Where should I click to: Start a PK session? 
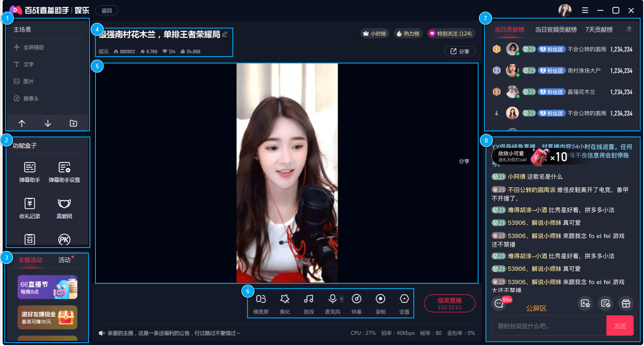tap(63, 239)
